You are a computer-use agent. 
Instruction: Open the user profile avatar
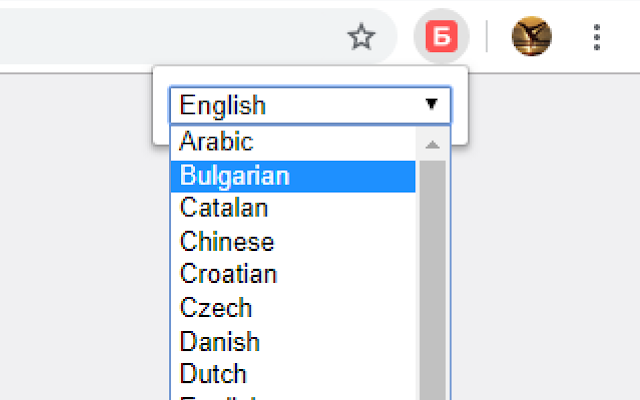point(531,36)
